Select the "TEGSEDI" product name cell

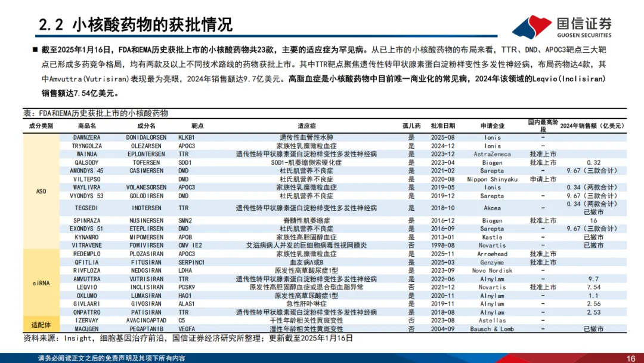(86, 208)
